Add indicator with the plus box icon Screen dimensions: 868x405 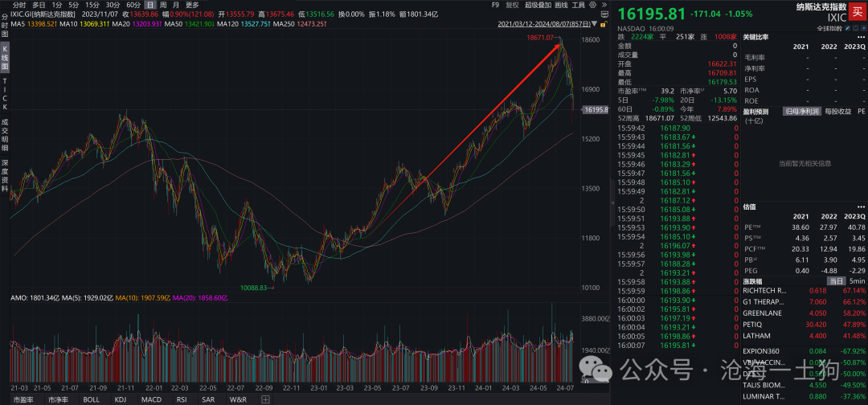(265, 399)
